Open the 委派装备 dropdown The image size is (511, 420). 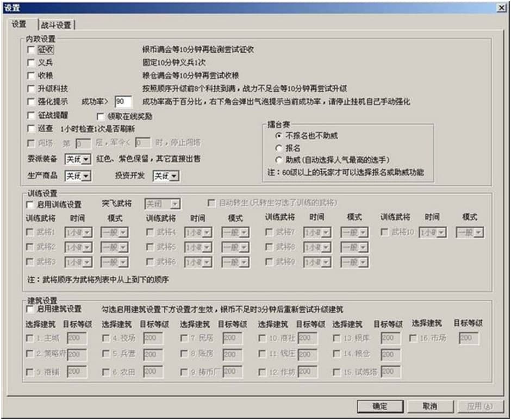tap(78, 159)
